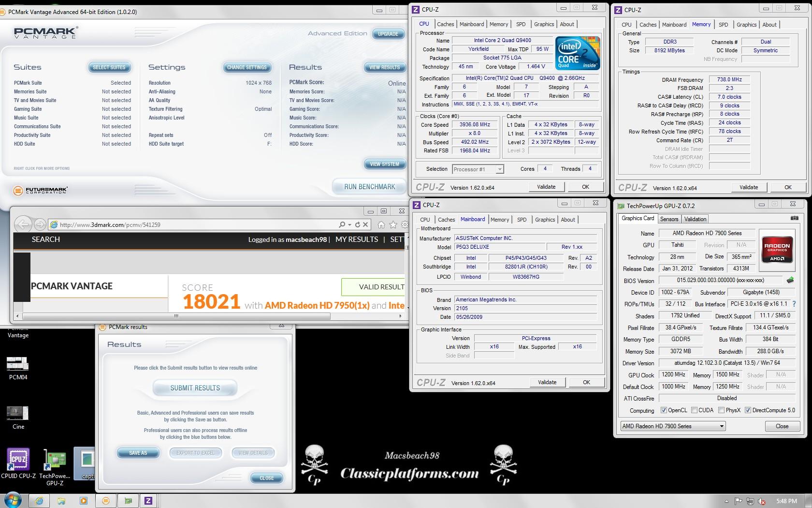Click the VIEW SYSTEM button
This screenshot has height=508, width=812.
click(x=385, y=164)
